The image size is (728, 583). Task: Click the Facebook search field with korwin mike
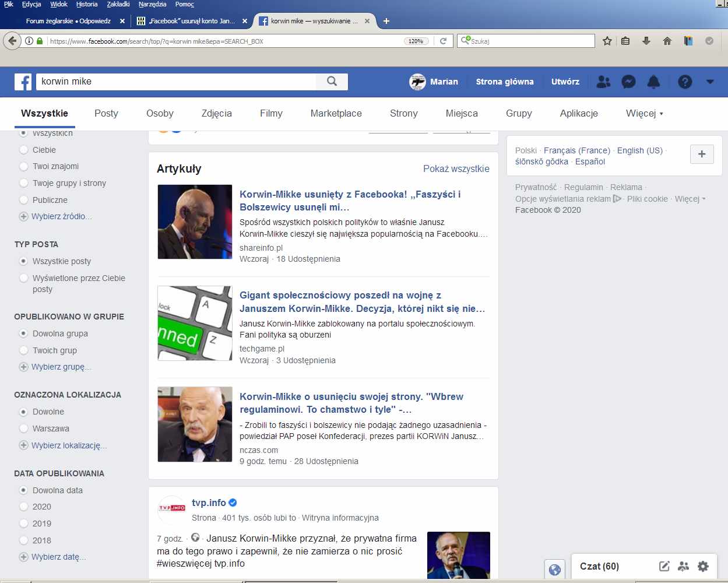point(176,82)
